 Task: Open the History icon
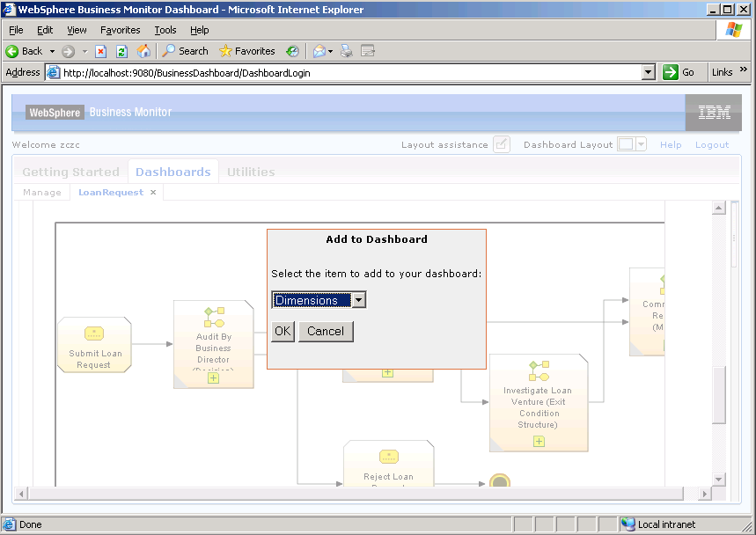click(292, 51)
